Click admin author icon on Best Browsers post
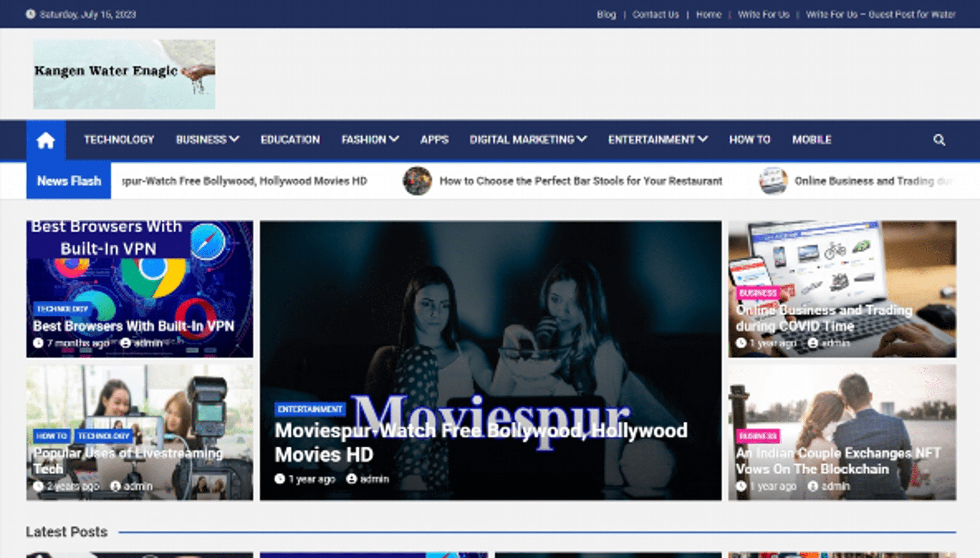The image size is (980, 558). [125, 343]
